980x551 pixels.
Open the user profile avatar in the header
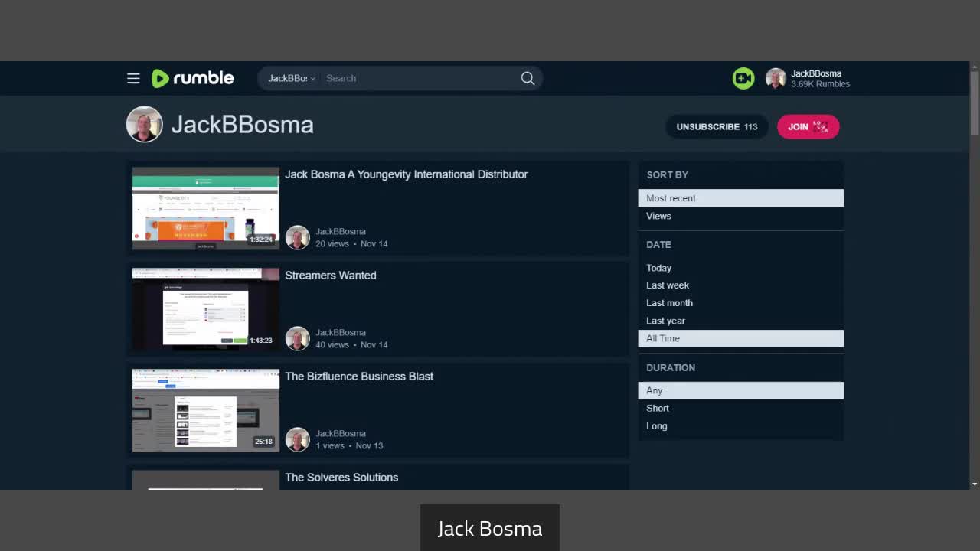[x=776, y=78]
